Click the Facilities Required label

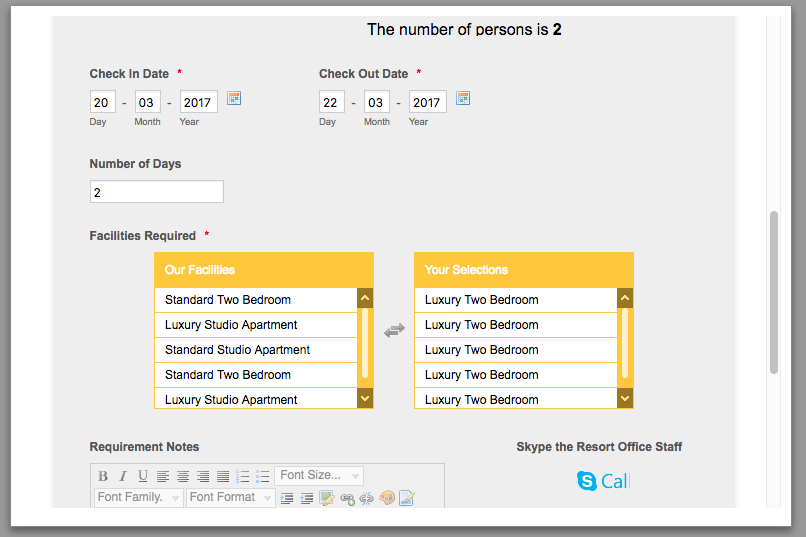click(143, 236)
